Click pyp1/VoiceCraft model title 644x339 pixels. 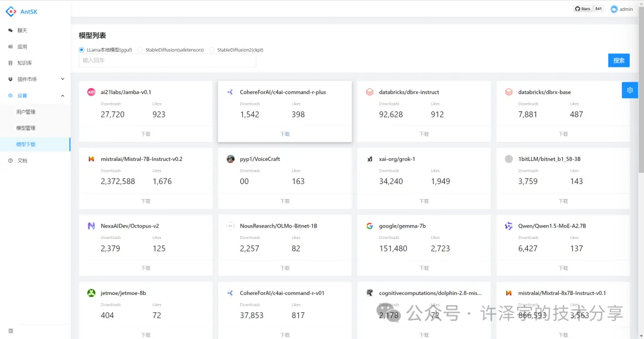click(260, 159)
